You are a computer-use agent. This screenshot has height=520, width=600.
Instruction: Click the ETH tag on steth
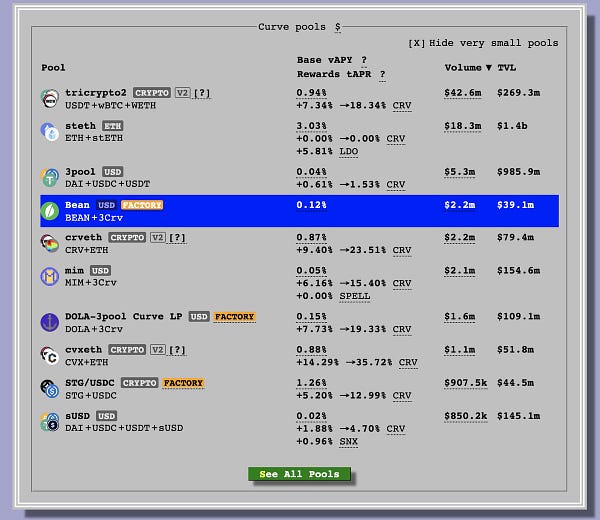coord(112,126)
